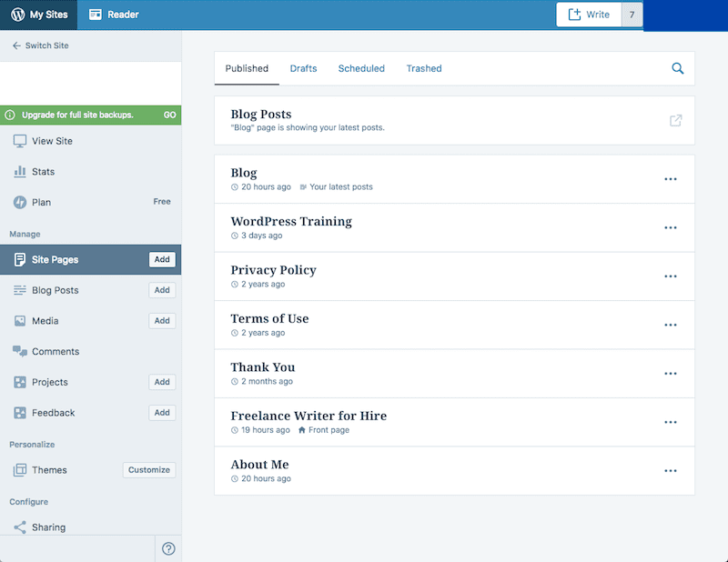Image resolution: width=728 pixels, height=562 pixels.
Task: Open the Privacy Policy page
Action: click(x=274, y=270)
